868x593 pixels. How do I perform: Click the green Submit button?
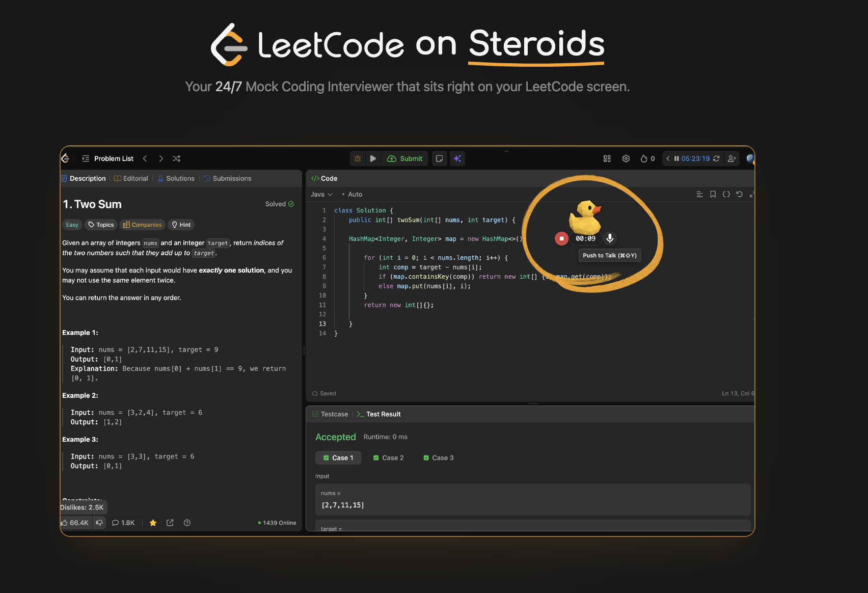(405, 158)
